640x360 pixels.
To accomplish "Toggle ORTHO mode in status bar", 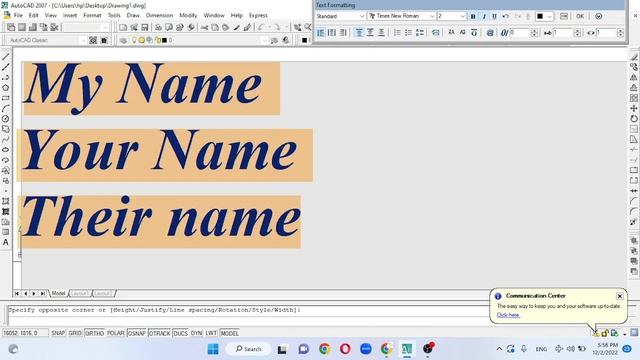I will pos(94,333).
